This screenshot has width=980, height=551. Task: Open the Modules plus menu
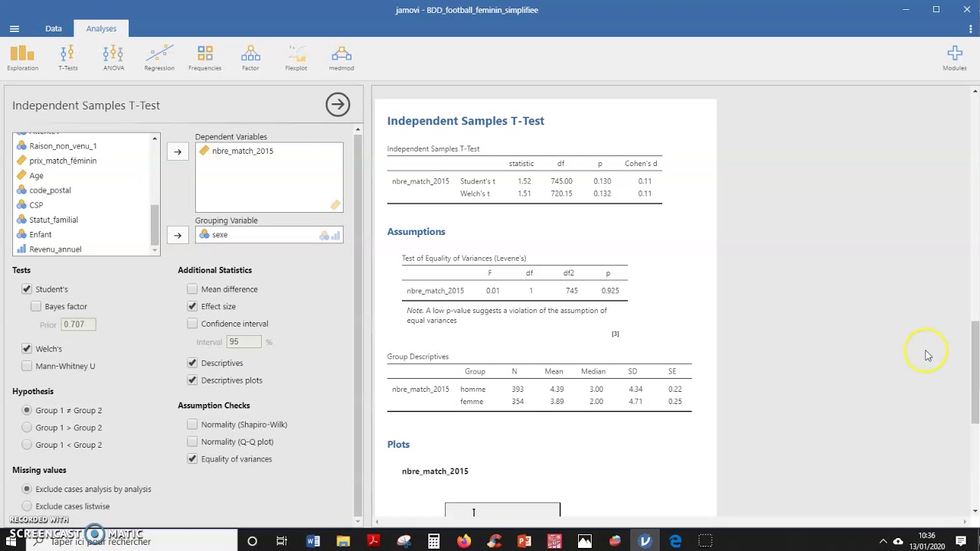coord(954,57)
